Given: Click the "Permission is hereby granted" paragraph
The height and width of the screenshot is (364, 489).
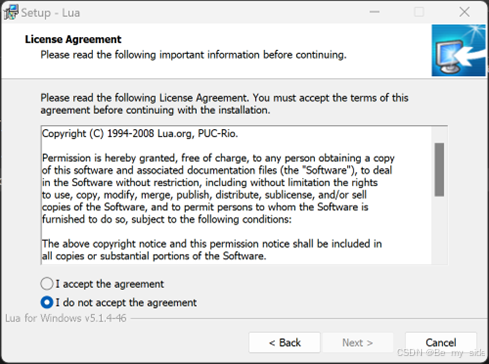Looking at the screenshot, I should click(218, 189).
